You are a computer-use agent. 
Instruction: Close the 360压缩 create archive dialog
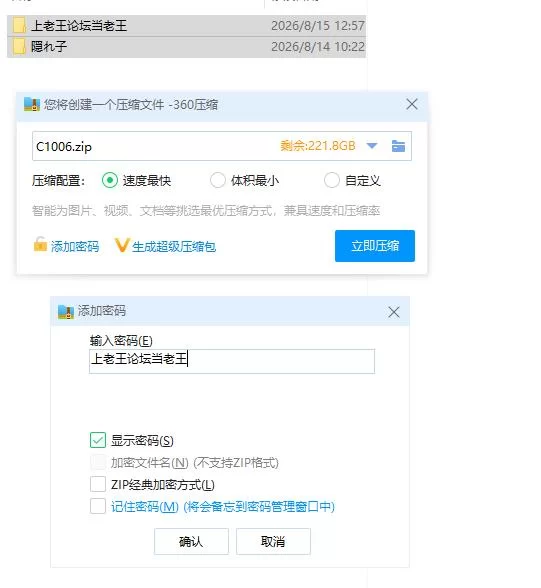click(412, 104)
